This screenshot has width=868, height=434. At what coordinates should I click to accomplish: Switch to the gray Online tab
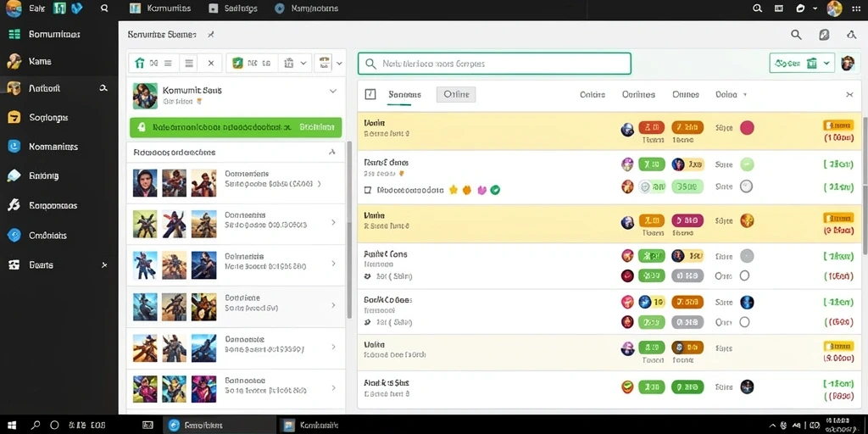(456, 95)
